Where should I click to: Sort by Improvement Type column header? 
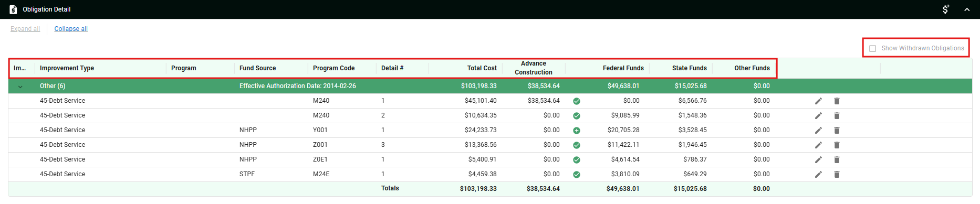pyautogui.click(x=67, y=68)
